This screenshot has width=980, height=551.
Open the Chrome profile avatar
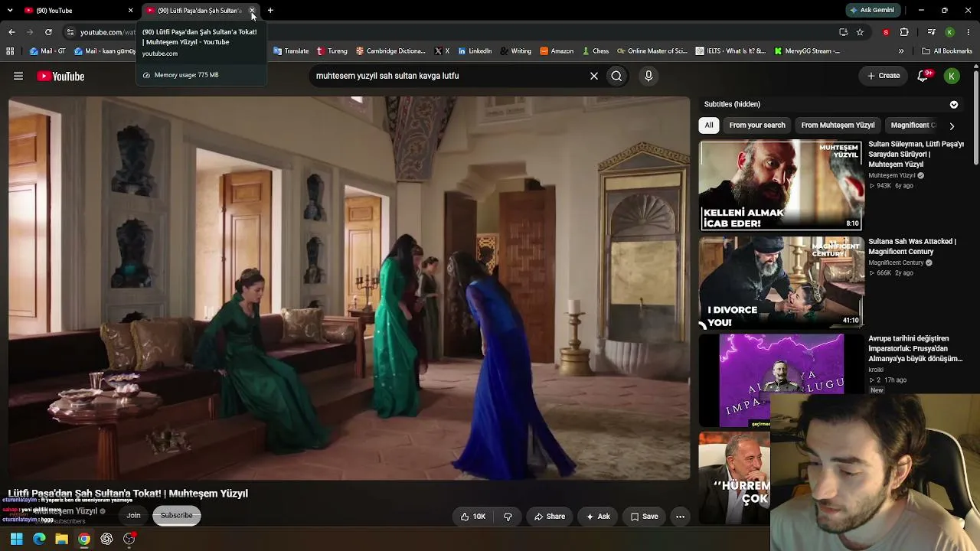coord(949,32)
